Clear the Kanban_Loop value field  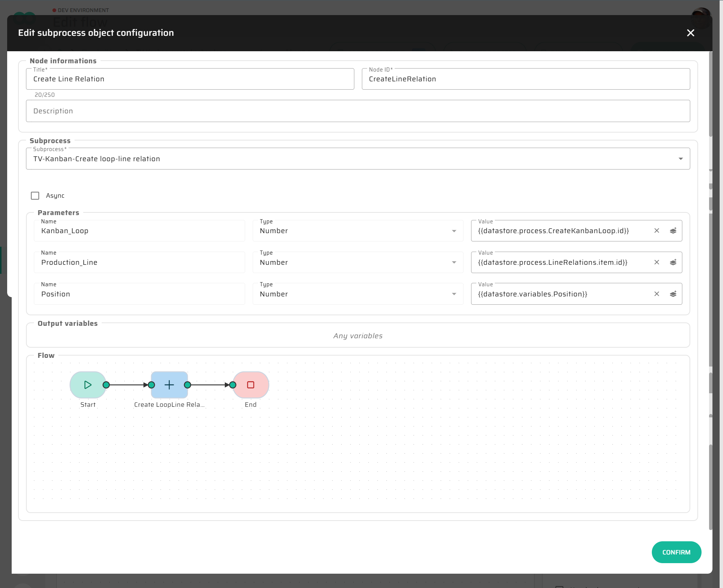[x=657, y=231]
